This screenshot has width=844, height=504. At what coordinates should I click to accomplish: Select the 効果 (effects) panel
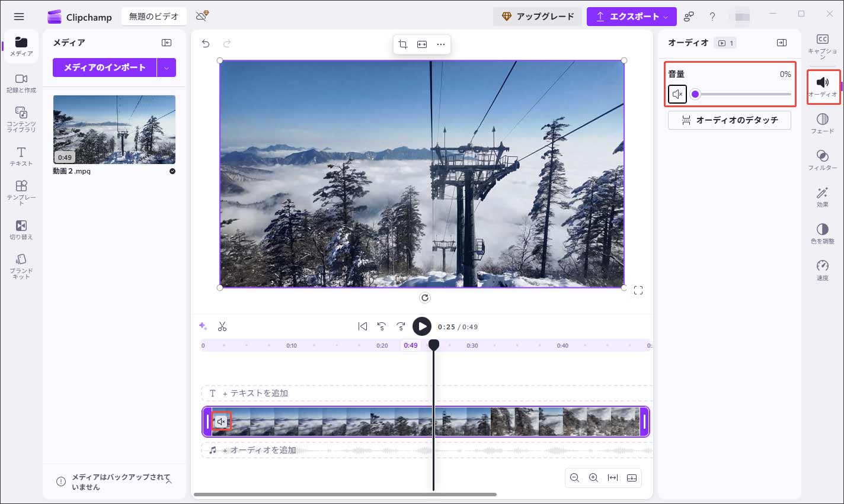click(x=823, y=197)
